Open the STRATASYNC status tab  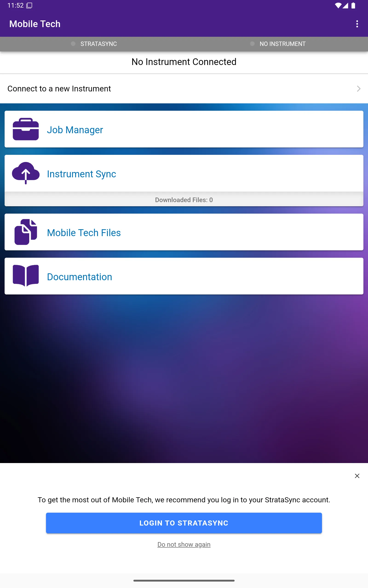[94, 44]
